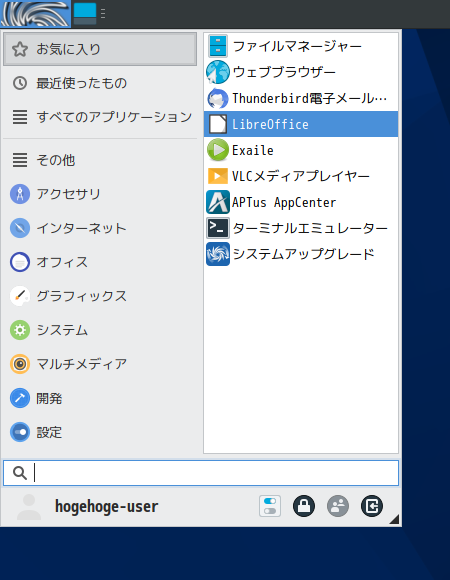Select お気に入り favorites category
450x580 pixels.
coord(100,49)
